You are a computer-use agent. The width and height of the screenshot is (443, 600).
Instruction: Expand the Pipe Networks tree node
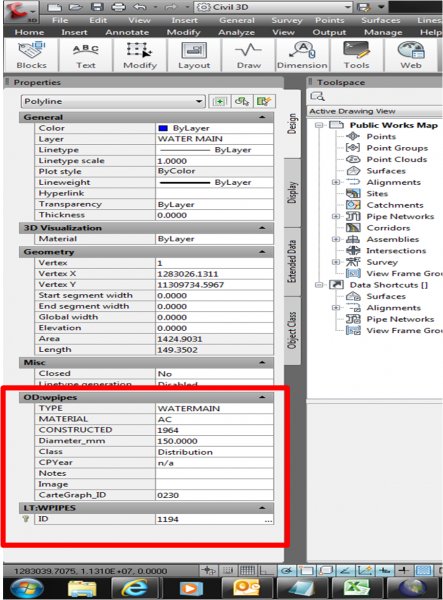[336, 217]
